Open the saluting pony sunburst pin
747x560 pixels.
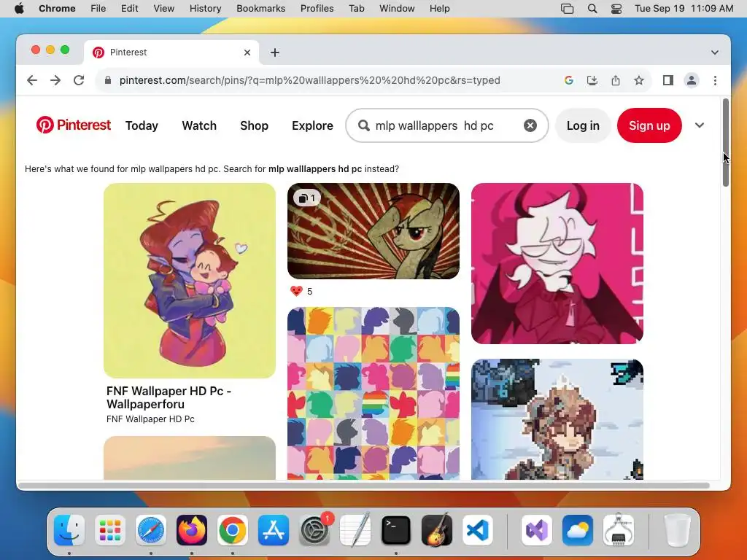[373, 231]
